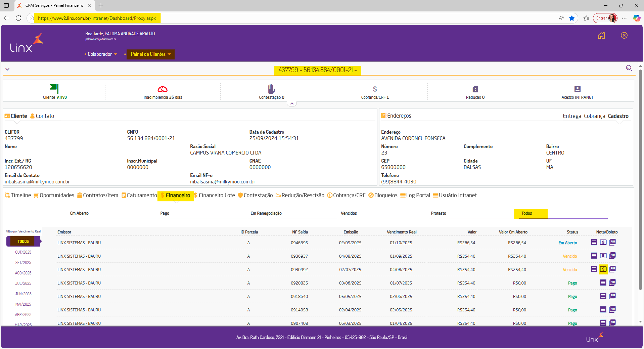Open client search magnifier icon
The height and width of the screenshot is (349, 644).
[x=629, y=69]
